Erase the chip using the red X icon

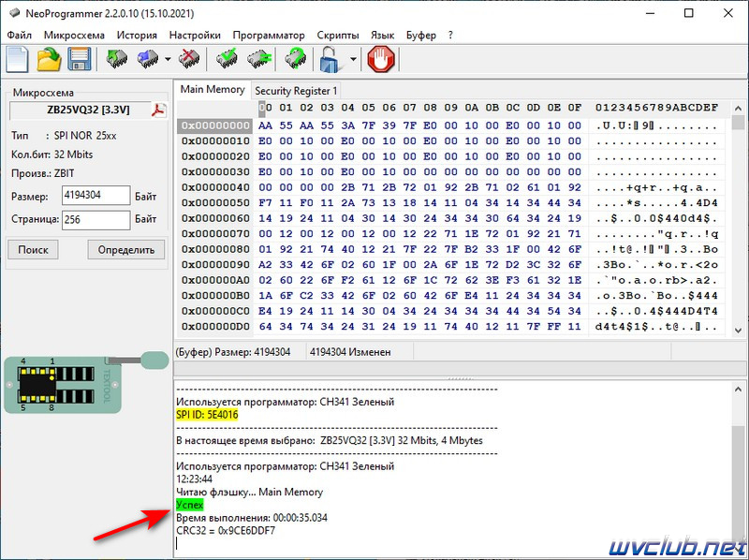pyautogui.click(x=189, y=59)
